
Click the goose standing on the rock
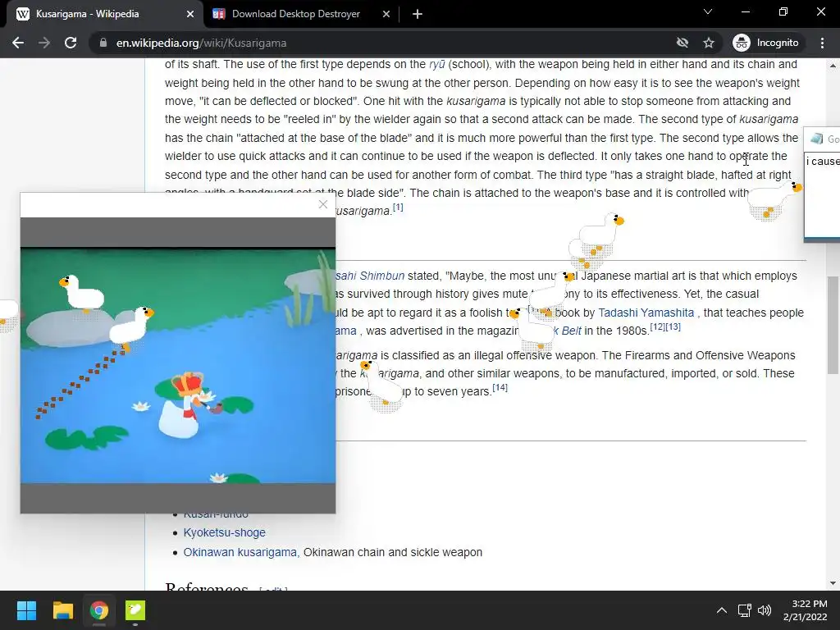[x=81, y=294]
